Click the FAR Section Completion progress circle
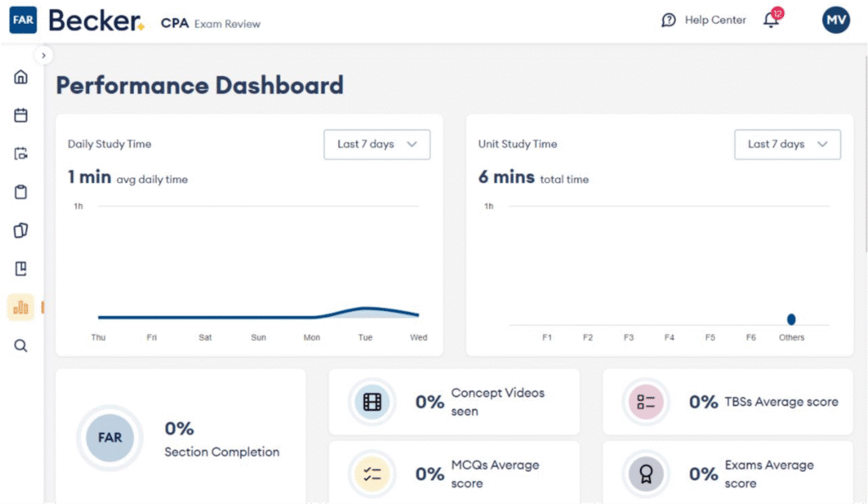This screenshot has height=504, width=868. pos(109,438)
